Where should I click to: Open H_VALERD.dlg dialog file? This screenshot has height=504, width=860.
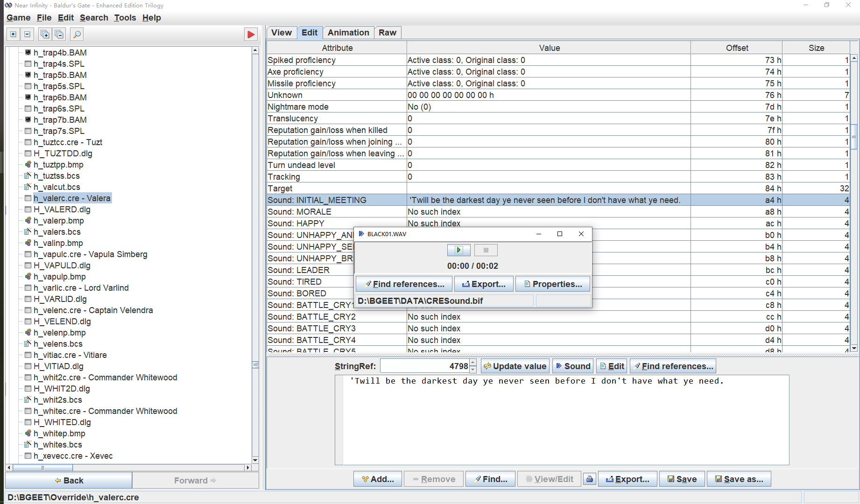point(62,210)
